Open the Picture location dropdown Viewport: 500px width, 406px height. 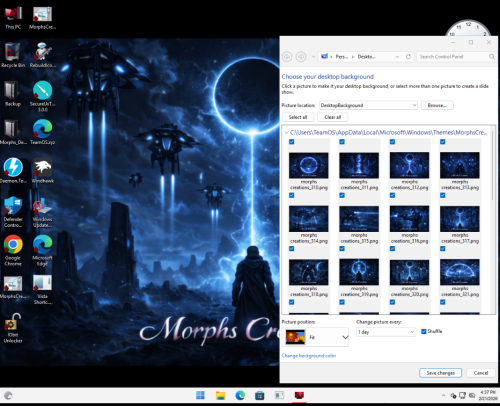point(368,105)
